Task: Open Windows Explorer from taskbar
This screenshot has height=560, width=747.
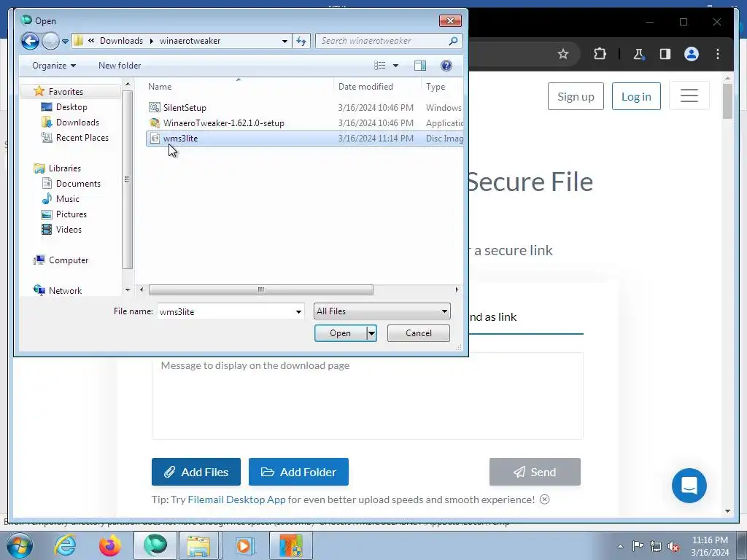Action: pos(198,545)
